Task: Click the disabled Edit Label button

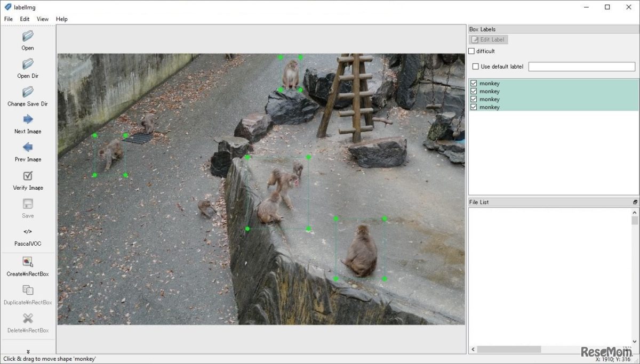Action: tap(488, 39)
